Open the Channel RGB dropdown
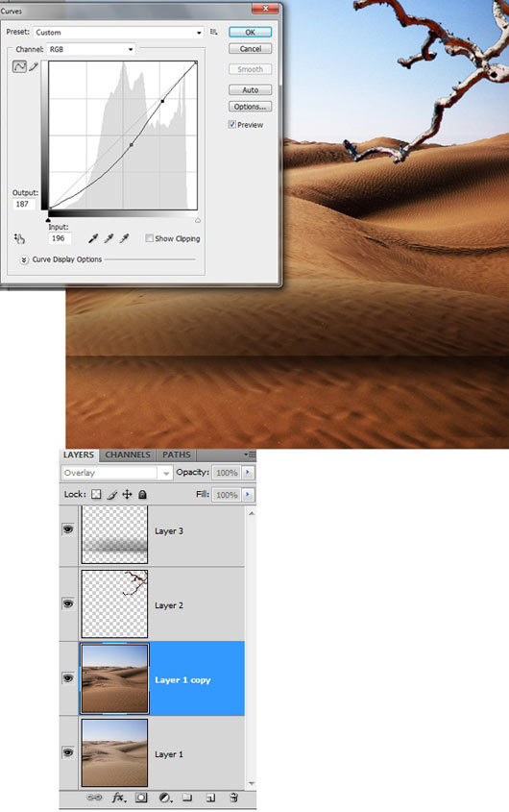The height and width of the screenshot is (812, 509). tap(91, 49)
